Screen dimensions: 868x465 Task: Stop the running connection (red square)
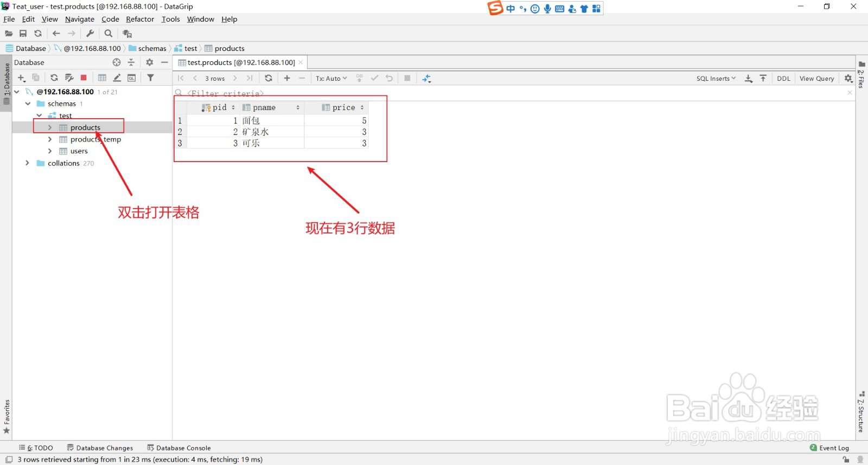(x=84, y=78)
